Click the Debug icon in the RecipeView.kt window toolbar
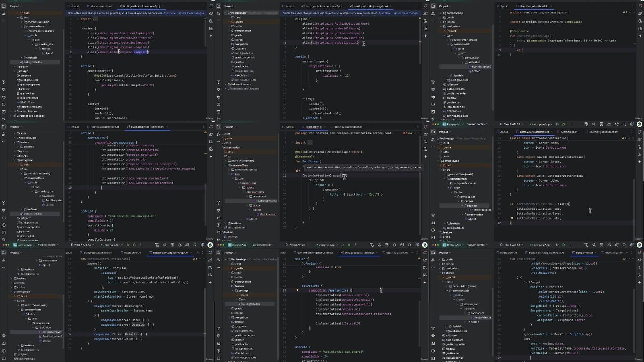 coord(563,245)
